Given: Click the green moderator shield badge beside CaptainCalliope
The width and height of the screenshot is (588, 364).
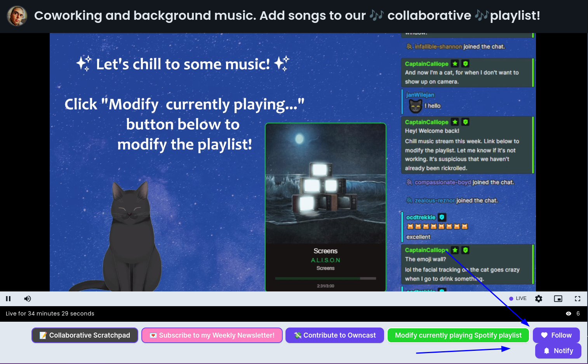Looking at the screenshot, I should (x=465, y=63).
